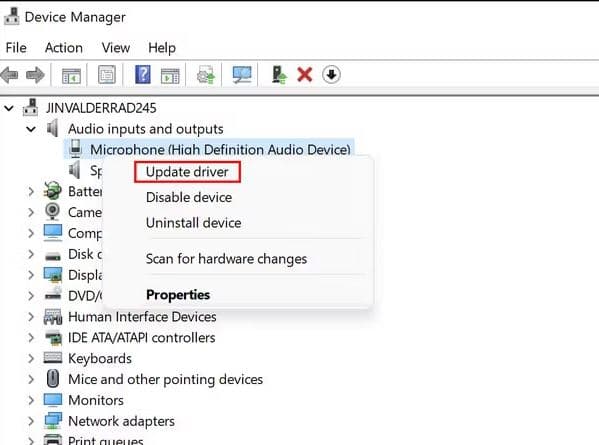
Task: Expand the Batteries chevron
Action: [31, 191]
